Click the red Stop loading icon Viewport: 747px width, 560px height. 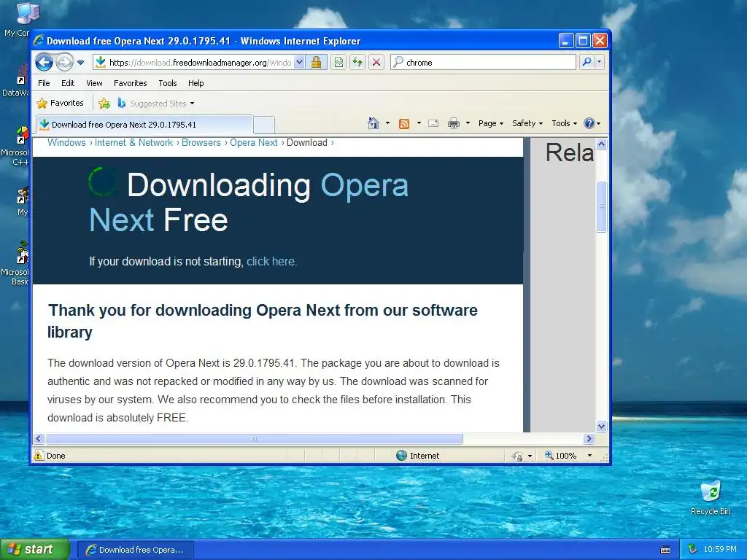(x=376, y=63)
